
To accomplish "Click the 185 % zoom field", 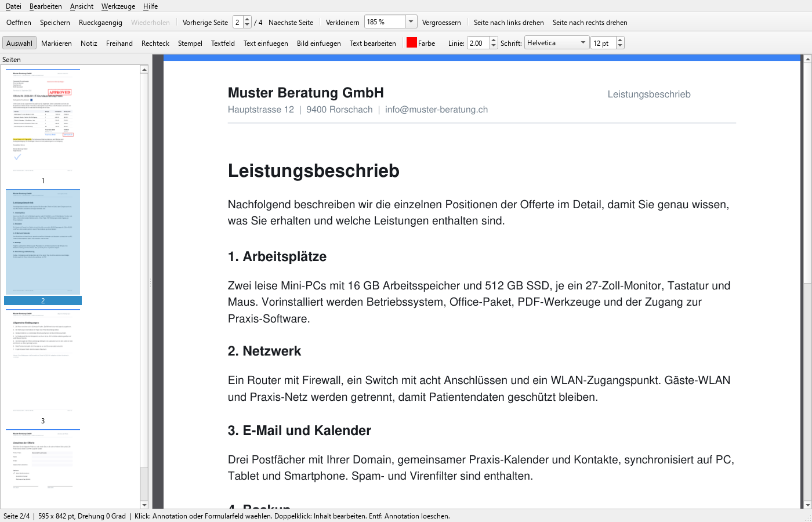I will coord(385,22).
